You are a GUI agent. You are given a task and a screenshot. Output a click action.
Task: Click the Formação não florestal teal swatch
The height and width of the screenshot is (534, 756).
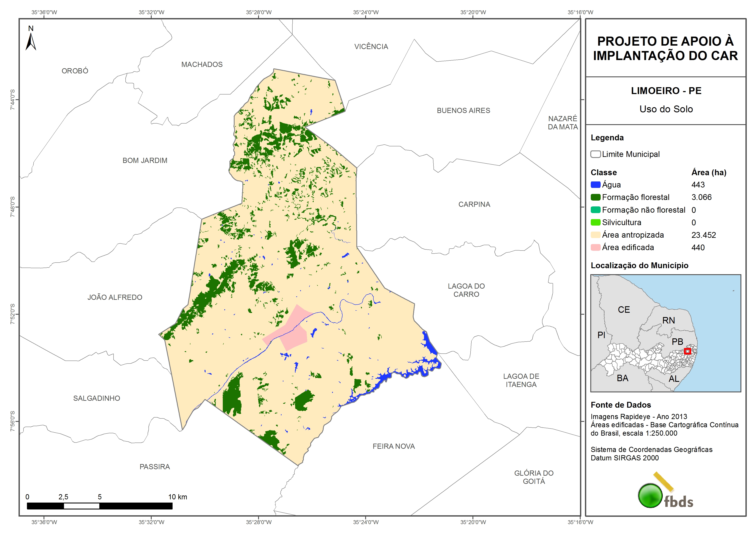coord(595,210)
